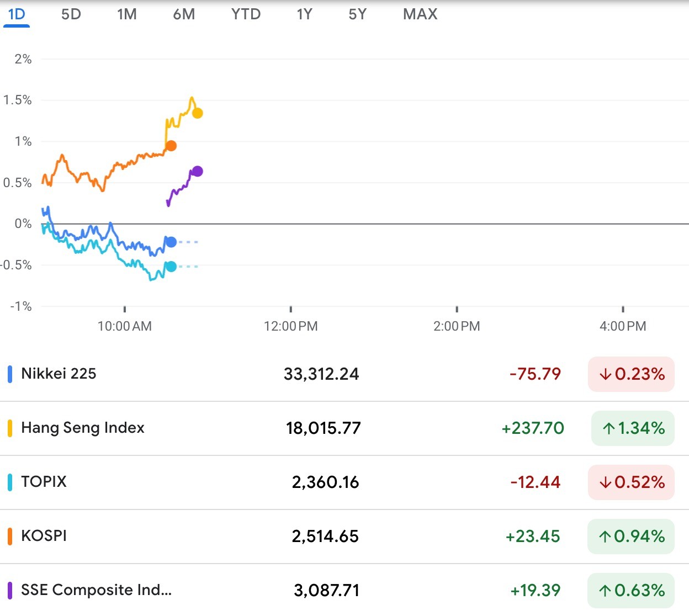Switch to the MAX range tab

[420, 14]
